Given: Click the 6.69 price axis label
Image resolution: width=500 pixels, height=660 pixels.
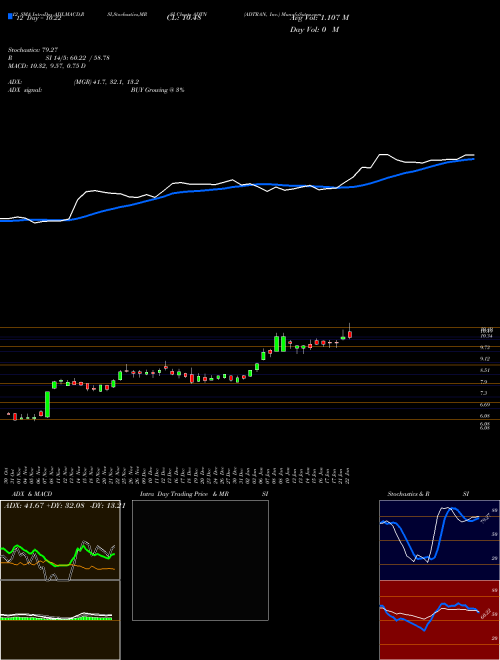Looking at the screenshot, I should [x=485, y=405].
